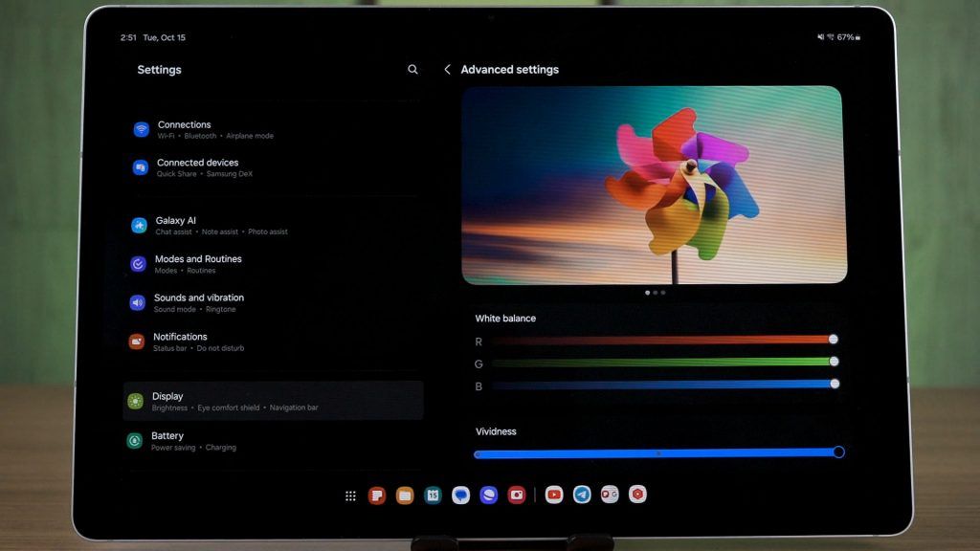
Task: Tap the Notifications icon
Action: [136, 342]
